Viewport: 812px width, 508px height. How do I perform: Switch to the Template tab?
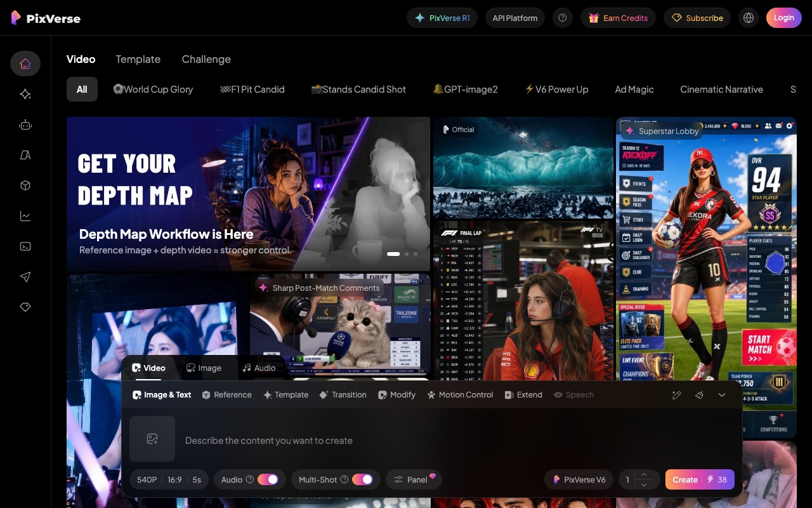pos(138,59)
